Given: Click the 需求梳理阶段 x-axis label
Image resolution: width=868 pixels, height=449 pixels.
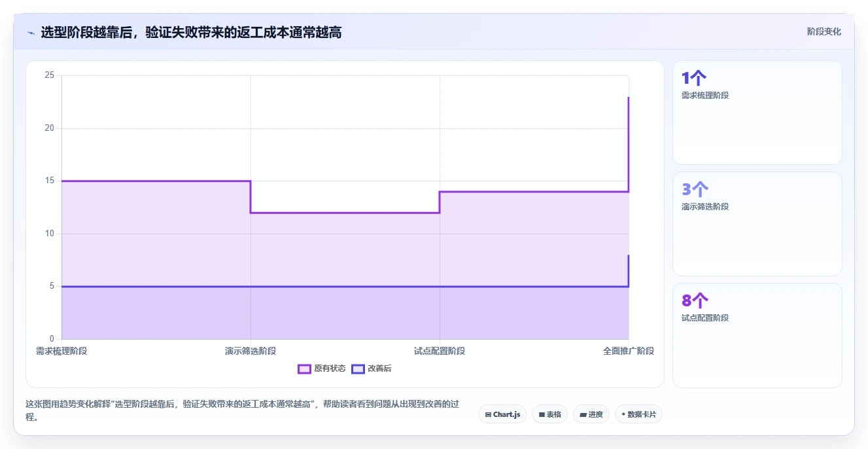Looking at the screenshot, I should (61, 351).
